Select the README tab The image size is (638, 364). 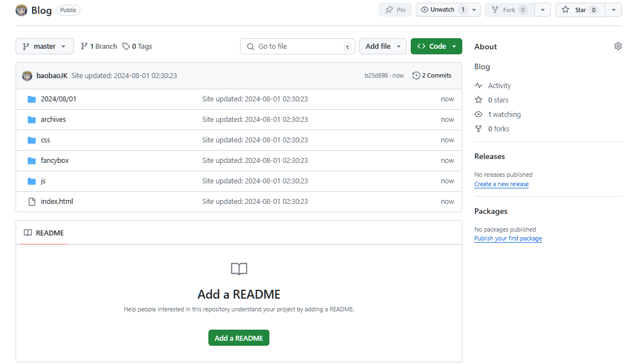(x=44, y=233)
